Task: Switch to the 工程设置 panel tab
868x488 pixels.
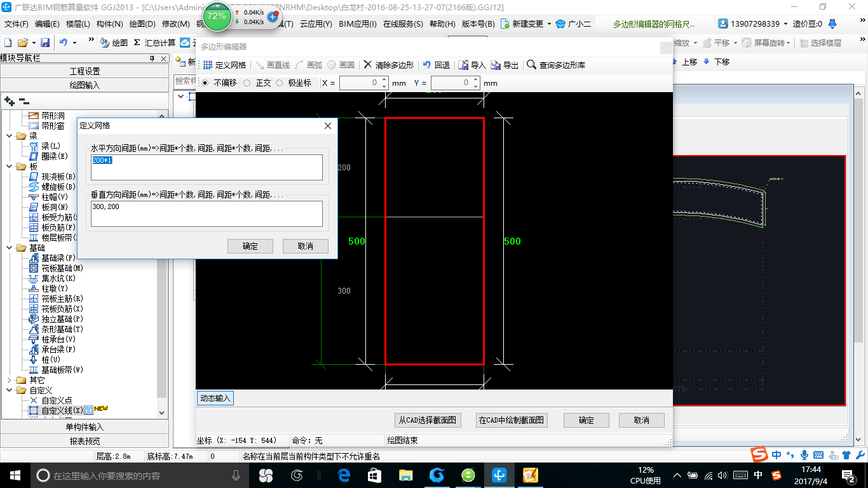Action: click(85, 71)
